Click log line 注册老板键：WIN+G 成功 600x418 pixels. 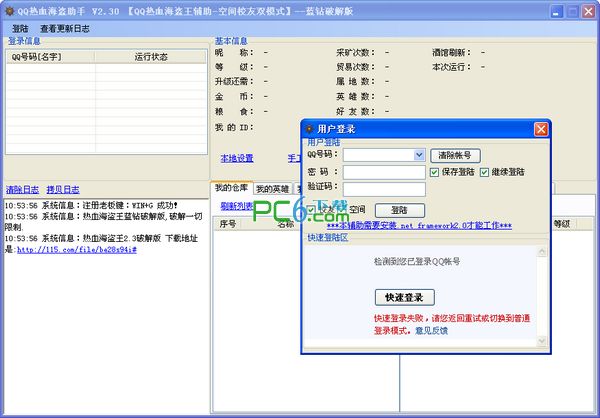coord(91,206)
